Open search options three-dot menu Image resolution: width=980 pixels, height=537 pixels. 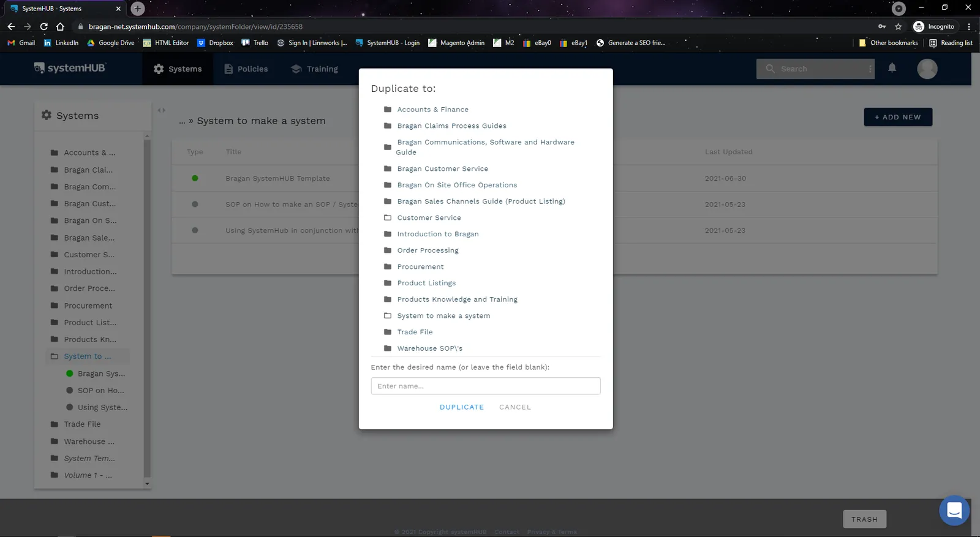pos(870,69)
